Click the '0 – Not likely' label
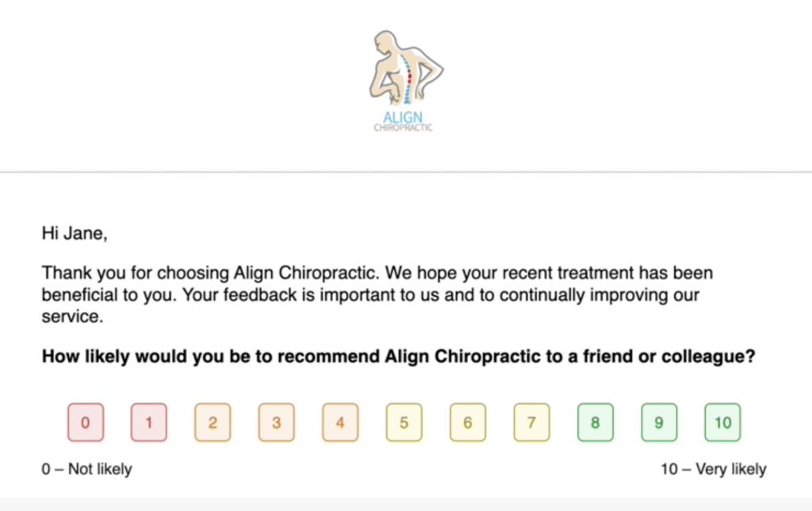 [87, 469]
